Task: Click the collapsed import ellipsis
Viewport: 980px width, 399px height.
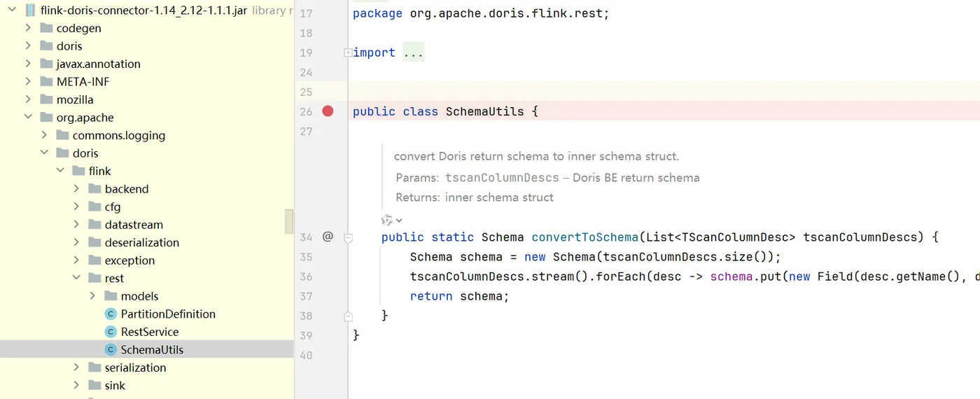Action: tap(413, 52)
